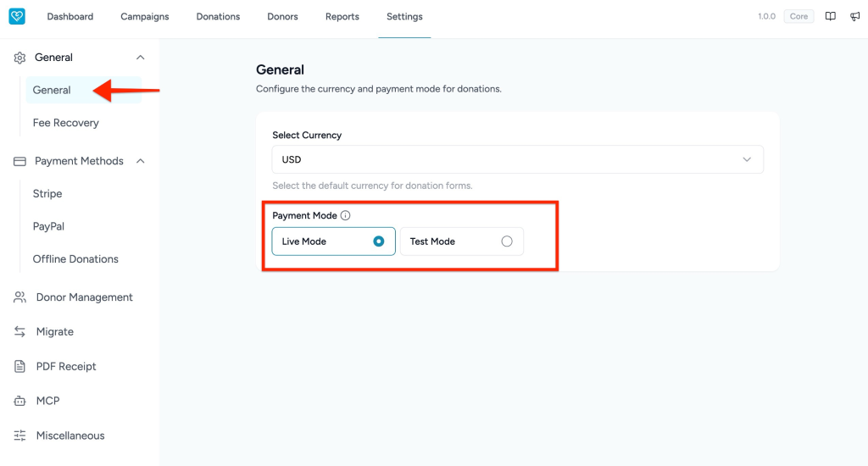Screen dimensions: 868x466
Task: Open Migrate settings
Action: point(55,331)
